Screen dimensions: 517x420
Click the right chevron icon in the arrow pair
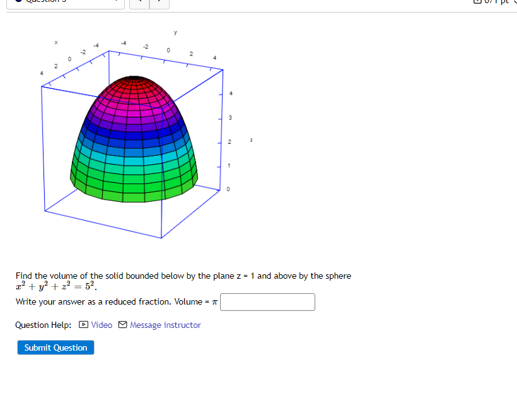pyautogui.click(x=158, y=3)
